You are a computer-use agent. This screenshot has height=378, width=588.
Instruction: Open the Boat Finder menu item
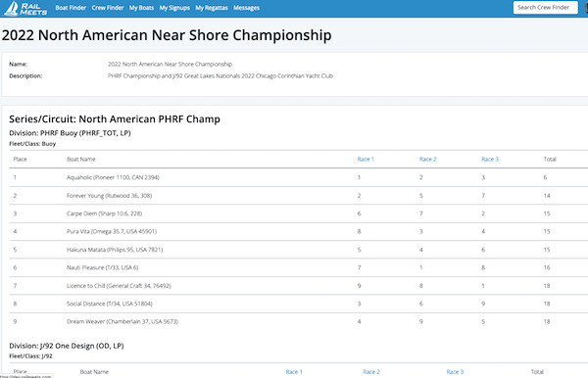[x=71, y=8]
